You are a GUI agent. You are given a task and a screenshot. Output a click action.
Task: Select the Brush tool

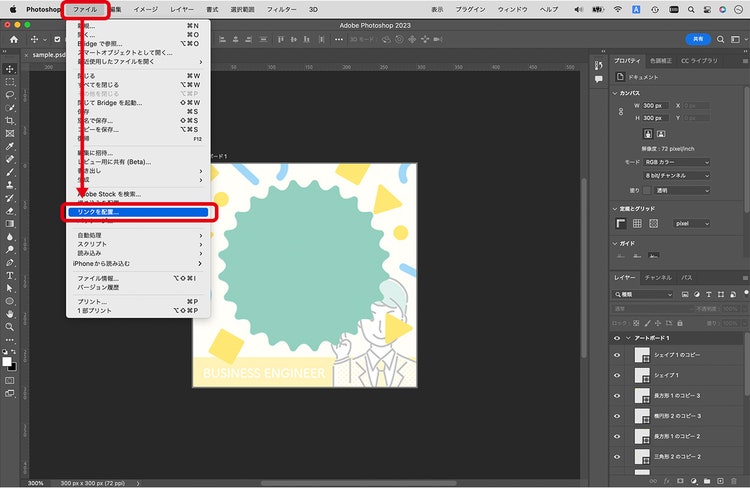[x=10, y=172]
